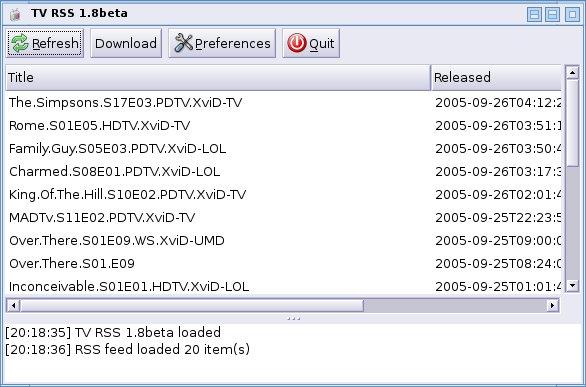Click the vertical scrollbar down arrow
The height and width of the screenshot is (387, 586).
572,286
